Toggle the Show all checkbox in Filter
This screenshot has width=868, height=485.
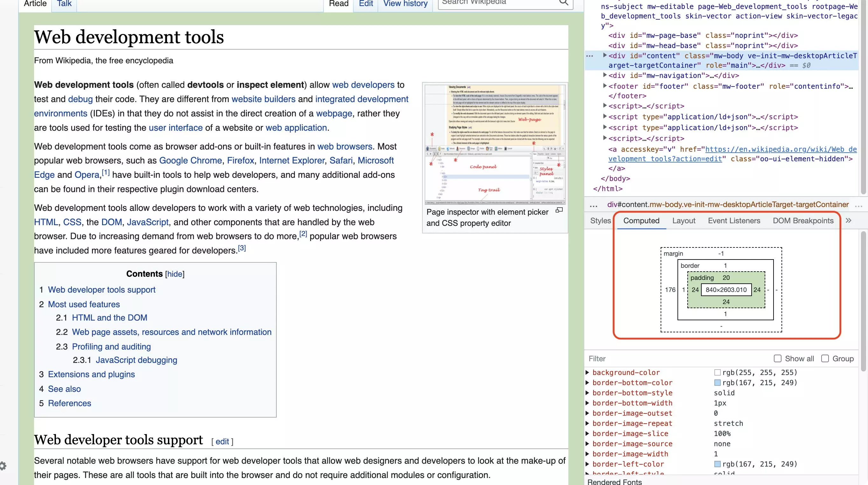pyautogui.click(x=777, y=358)
